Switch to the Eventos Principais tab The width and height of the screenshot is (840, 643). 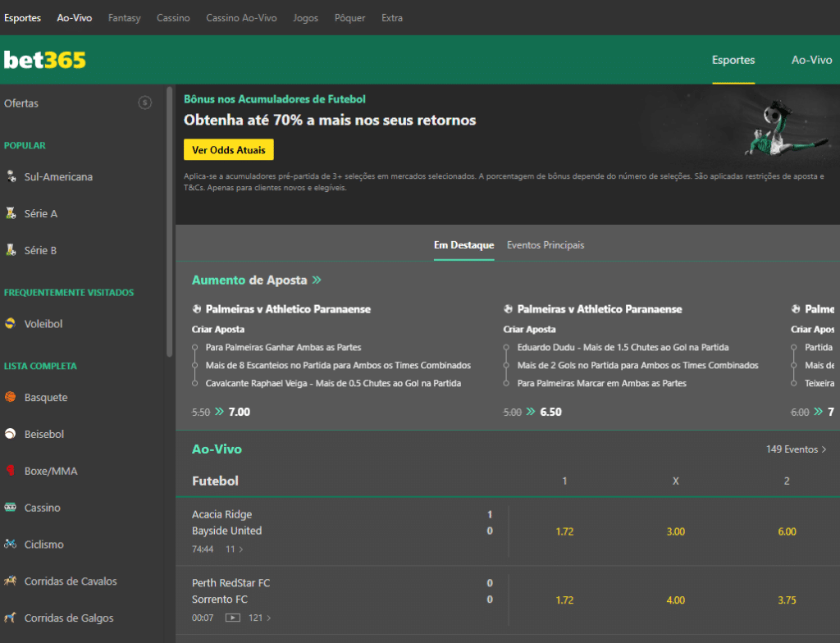[x=546, y=245]
